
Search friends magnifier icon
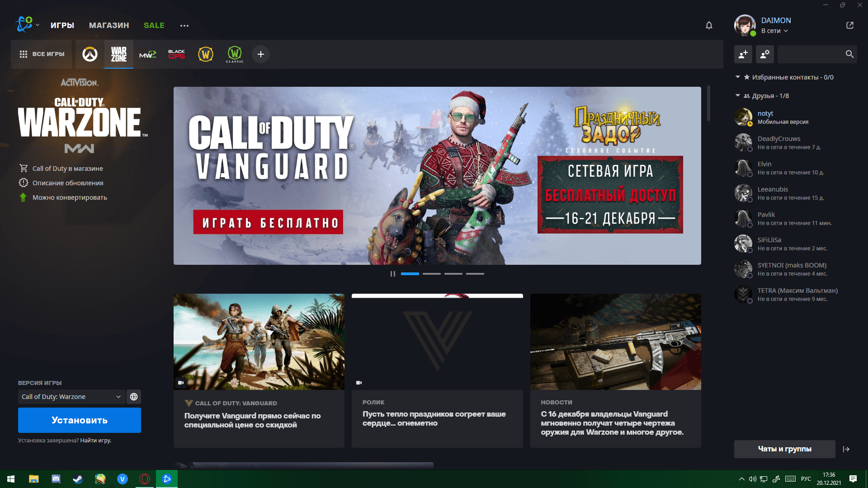click(849, 54)
